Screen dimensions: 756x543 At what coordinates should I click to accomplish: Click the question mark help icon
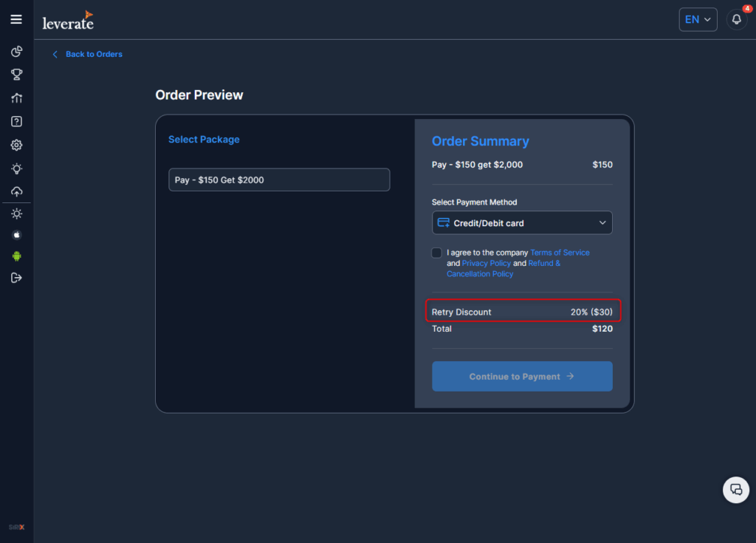tap(16, 122)
